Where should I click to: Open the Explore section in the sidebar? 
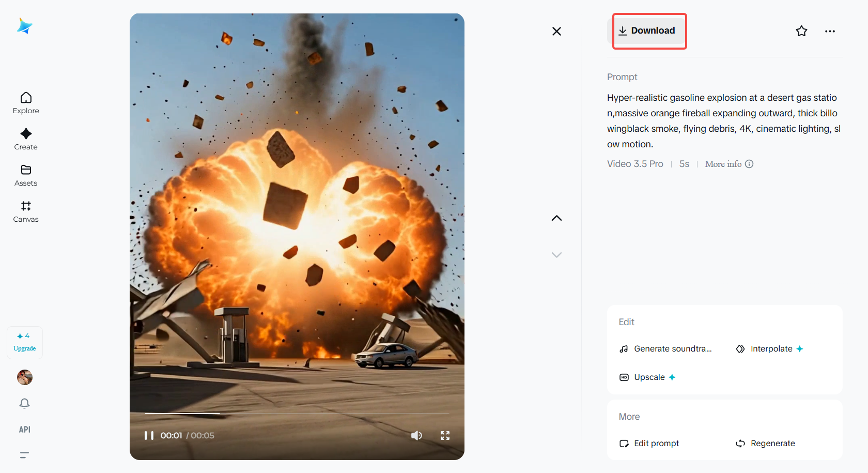pos(25,102)
